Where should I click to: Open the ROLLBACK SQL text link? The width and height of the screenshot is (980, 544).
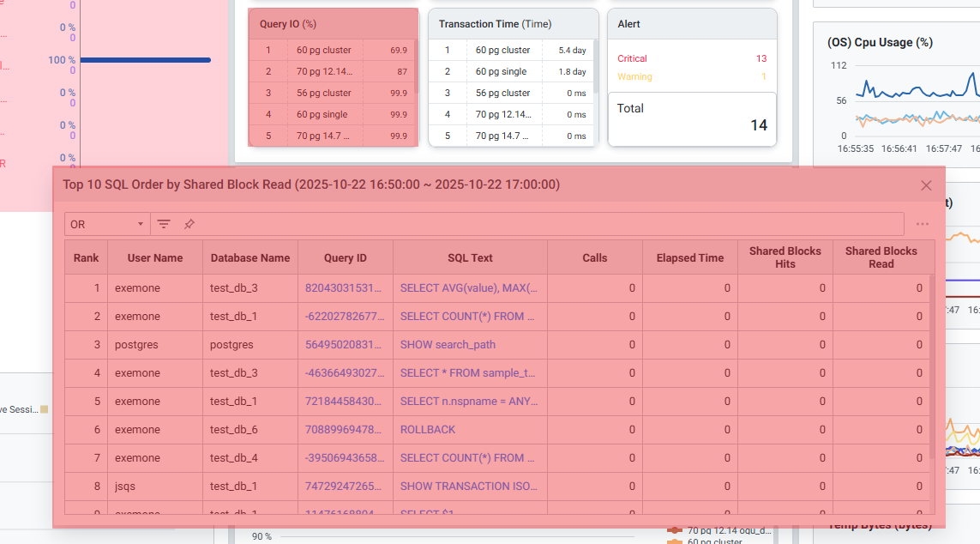(x=428, y=430)
